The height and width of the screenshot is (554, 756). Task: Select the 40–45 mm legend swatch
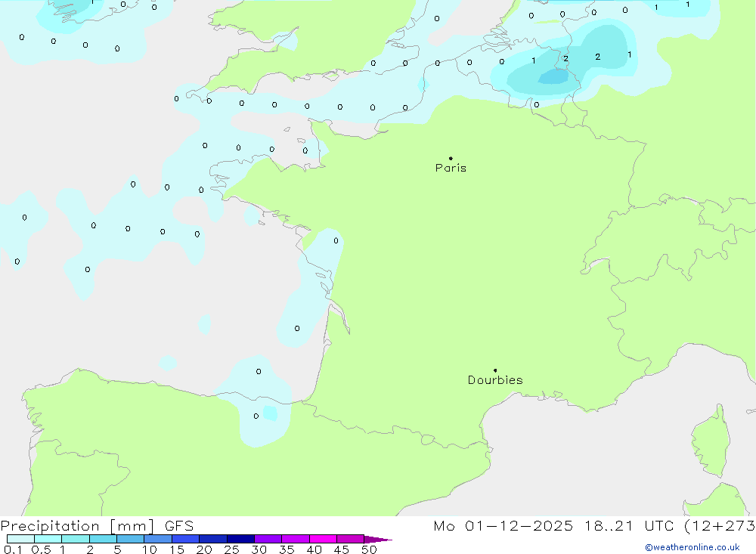pos(323,539)
